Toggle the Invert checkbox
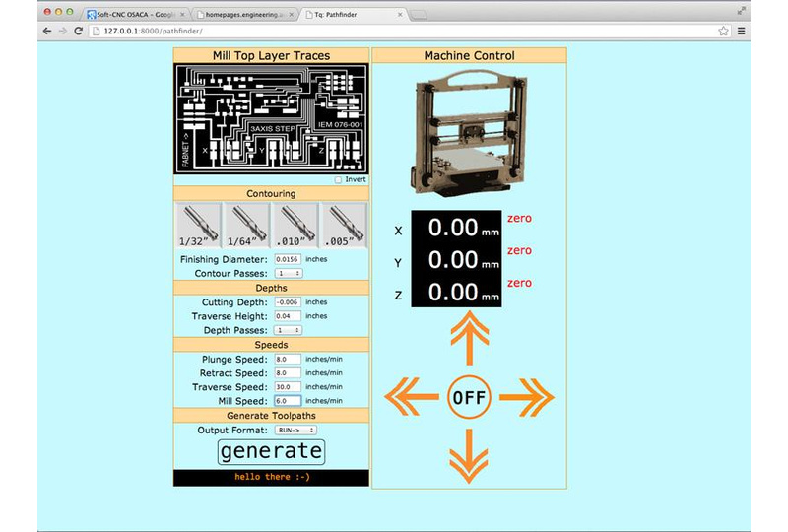The width and height of the screenshot is (788, 532). coord(339,180)
